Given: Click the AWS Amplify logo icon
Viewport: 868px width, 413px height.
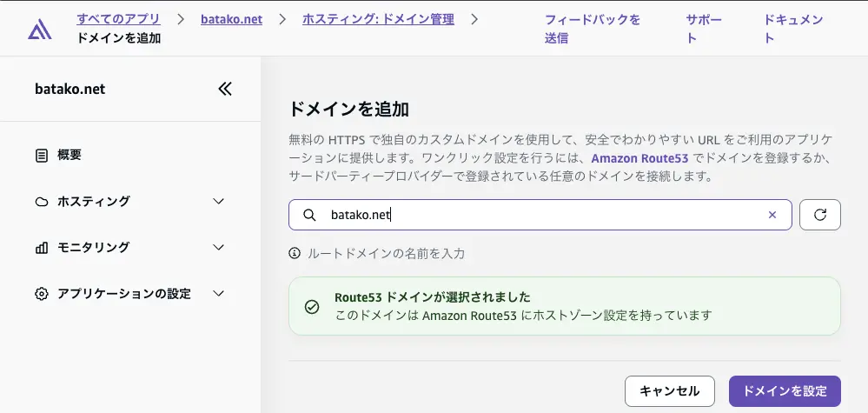Looking at the screenshot, I should [39, 30].
